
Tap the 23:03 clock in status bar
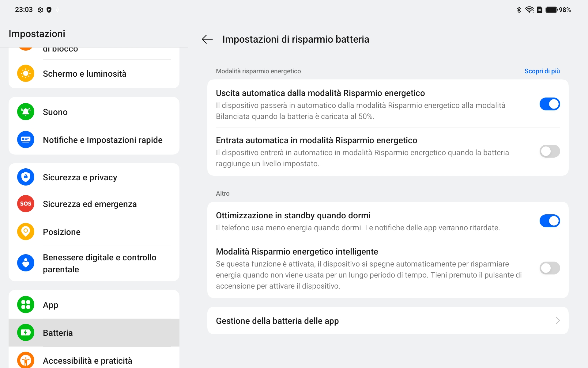coord(24,10)
